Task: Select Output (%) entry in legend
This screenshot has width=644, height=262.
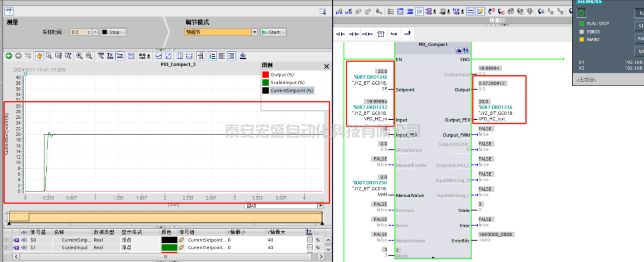Action: [x=282, y=75]
